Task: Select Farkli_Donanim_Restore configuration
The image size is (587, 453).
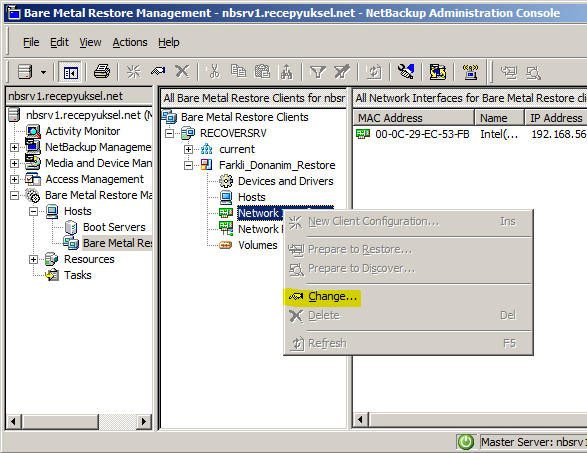Action: 277,165
